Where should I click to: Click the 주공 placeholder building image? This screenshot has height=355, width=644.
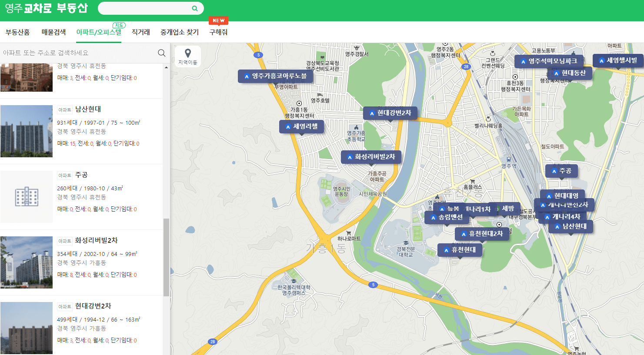click(x=27, y=197)
